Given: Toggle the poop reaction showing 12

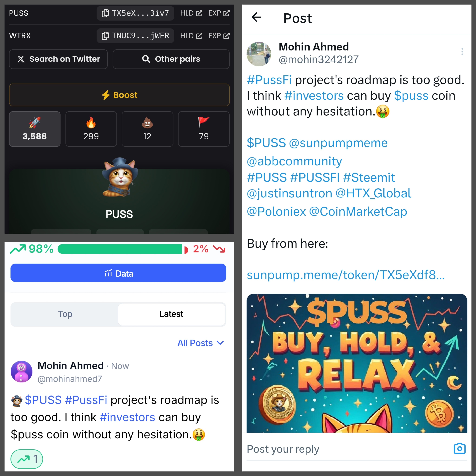Looking at the screenshot, I should tap(147, 129).
